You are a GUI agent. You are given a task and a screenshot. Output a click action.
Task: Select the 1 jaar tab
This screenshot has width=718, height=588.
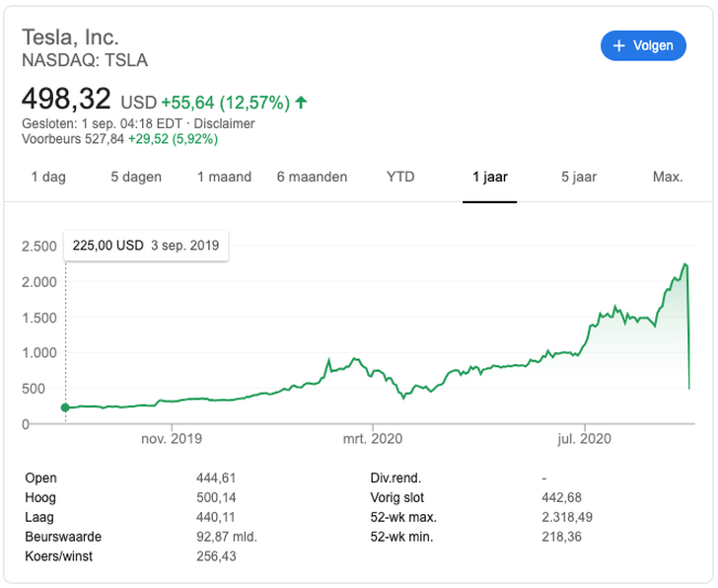click(x=489, y=177)
